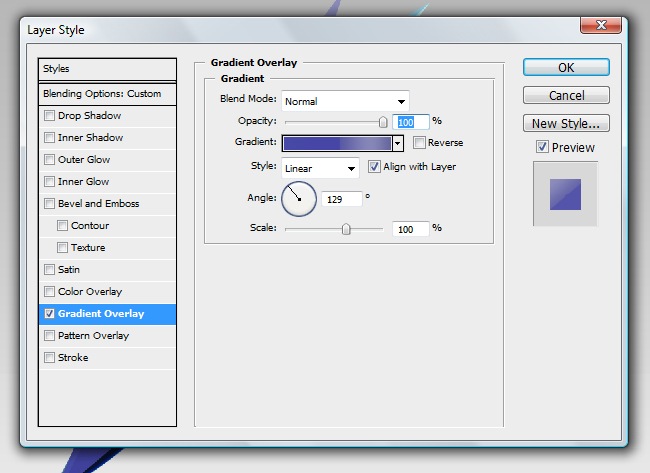
Task: Click the New Style... button
Action: (565, 124)
